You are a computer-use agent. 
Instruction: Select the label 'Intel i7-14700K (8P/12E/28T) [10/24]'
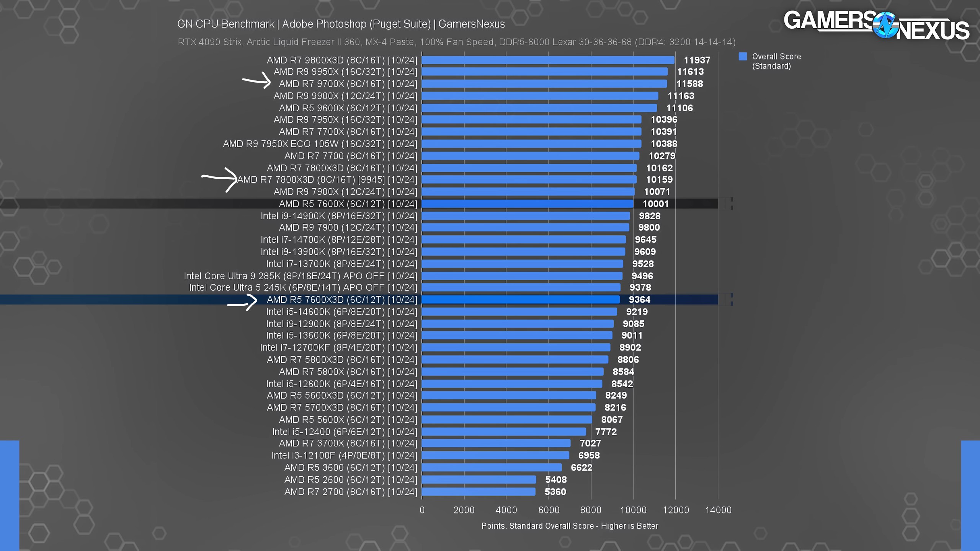click(339, 240)
